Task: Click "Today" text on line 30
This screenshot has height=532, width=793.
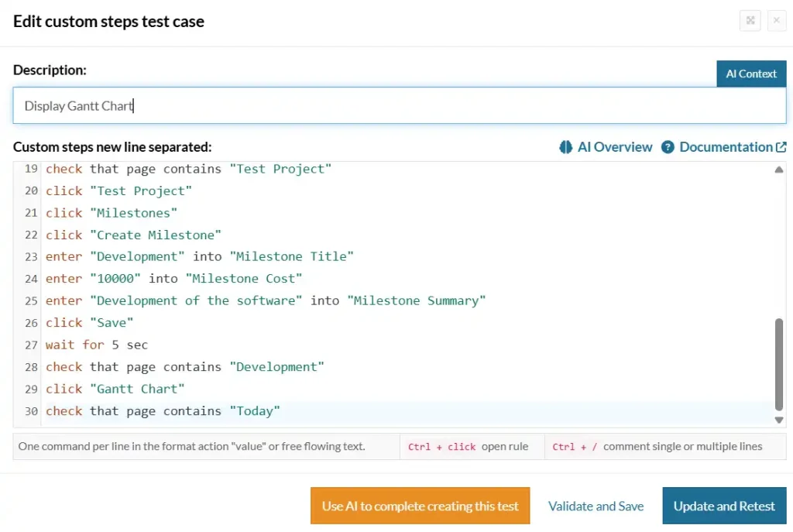Action: (254, 411)
